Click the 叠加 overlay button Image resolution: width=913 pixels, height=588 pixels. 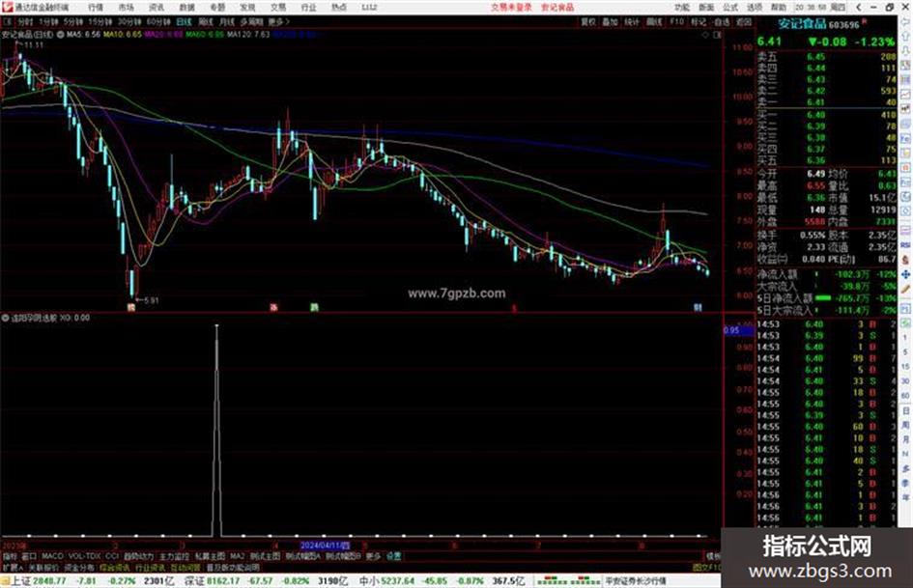[x=610, y=22]
